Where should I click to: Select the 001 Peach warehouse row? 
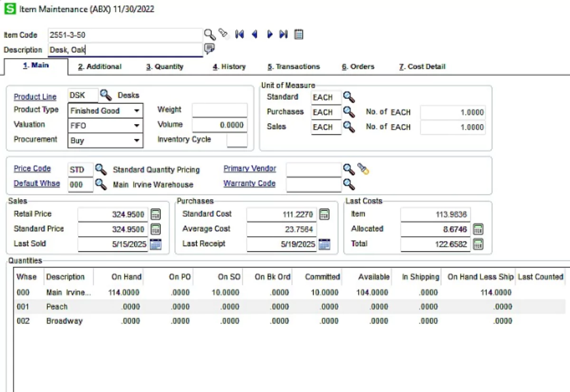(x=289, y=306)
